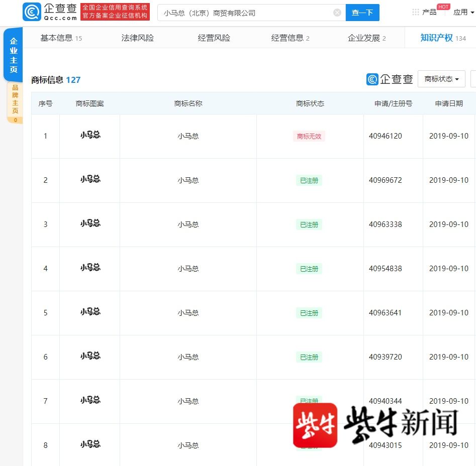Open the 企业主页 sidebar icon
476x466 pixels.
[13, 53]
